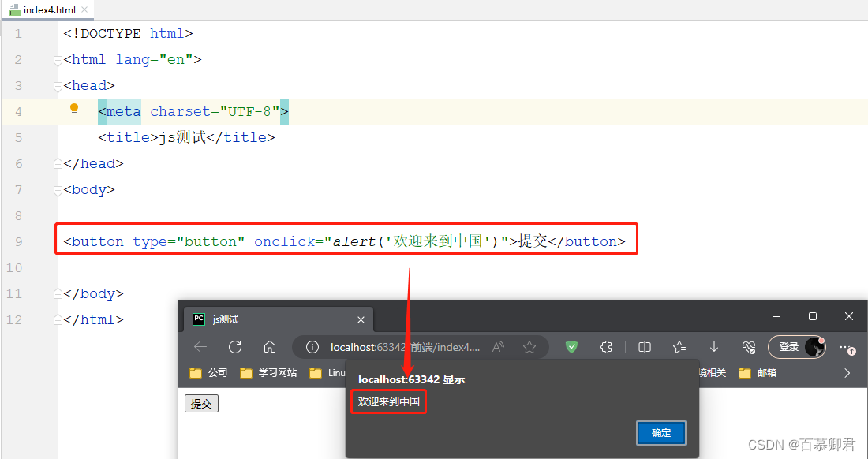Viewport: 868px width, 459px height.
Task: Open a new browser tab with plus
Action: (387, 319)
